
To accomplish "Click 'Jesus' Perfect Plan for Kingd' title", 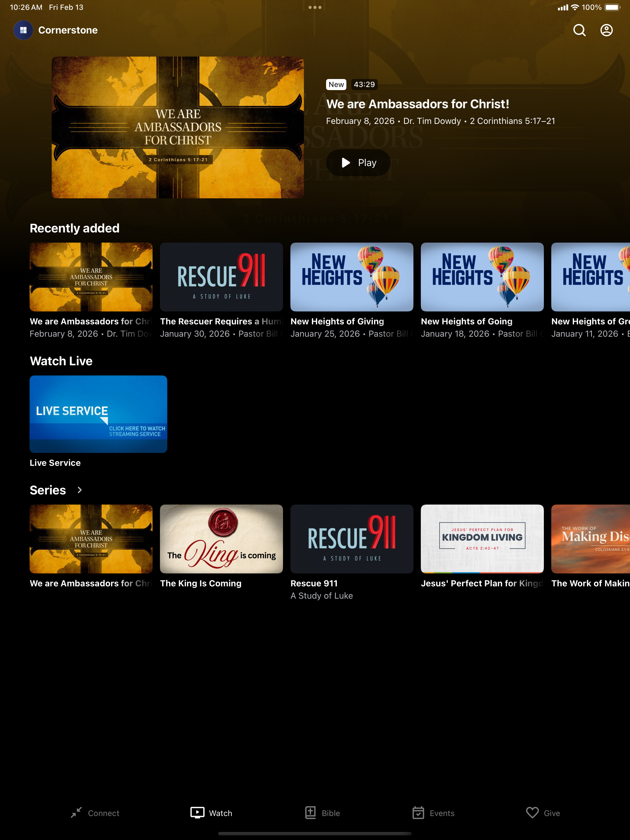I will pyautogui.click(x=482, y=583).
